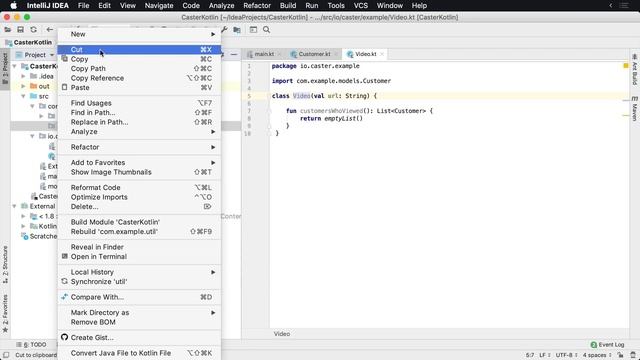Image resolution: width=640 pixels, height=360 pixels.
Task: Click the Video breadcrumb below the editor
Action: (282, 334)
